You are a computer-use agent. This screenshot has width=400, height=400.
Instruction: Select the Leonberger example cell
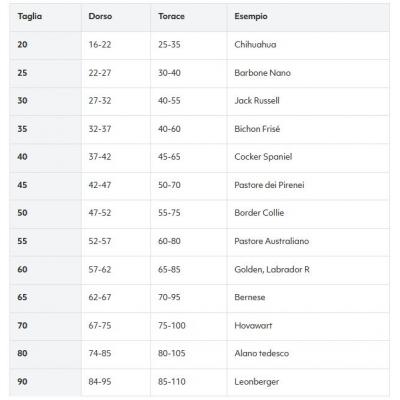tap(257, 382)
